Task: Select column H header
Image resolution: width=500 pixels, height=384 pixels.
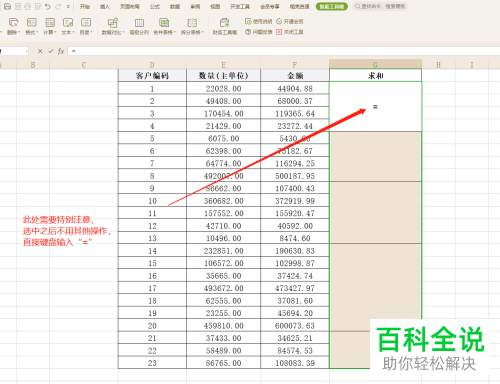Action: (438, 65)
